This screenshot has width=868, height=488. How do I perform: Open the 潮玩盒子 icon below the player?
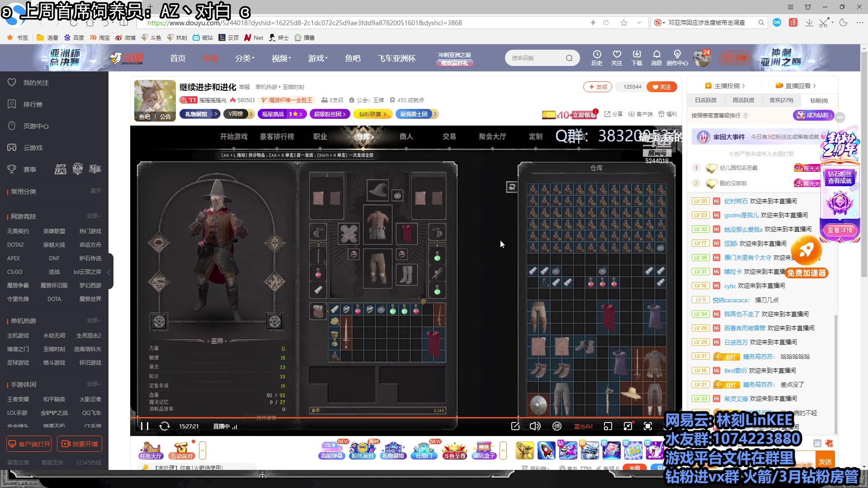(484, 450)
